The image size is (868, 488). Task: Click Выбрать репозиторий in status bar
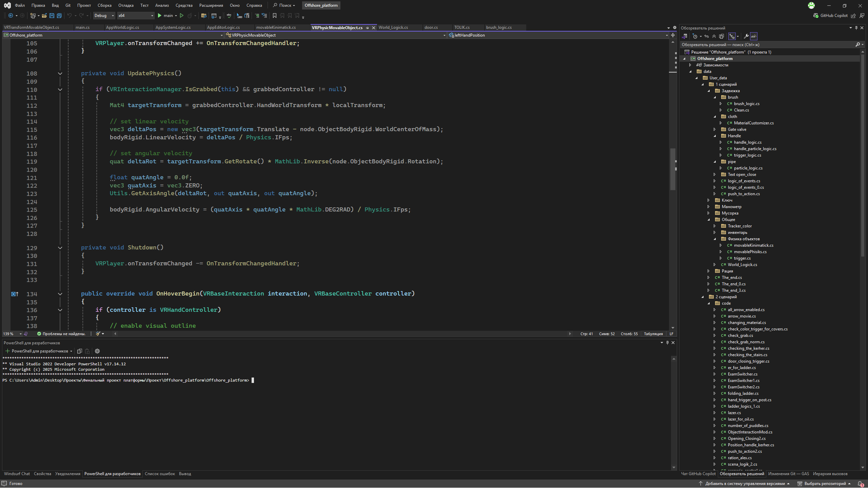(x=825, y=484)
